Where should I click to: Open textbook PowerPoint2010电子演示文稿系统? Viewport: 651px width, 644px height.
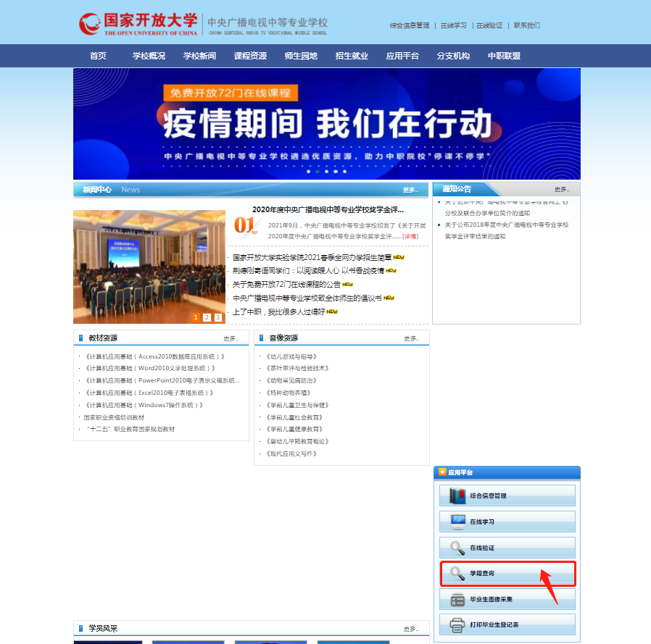162,380
